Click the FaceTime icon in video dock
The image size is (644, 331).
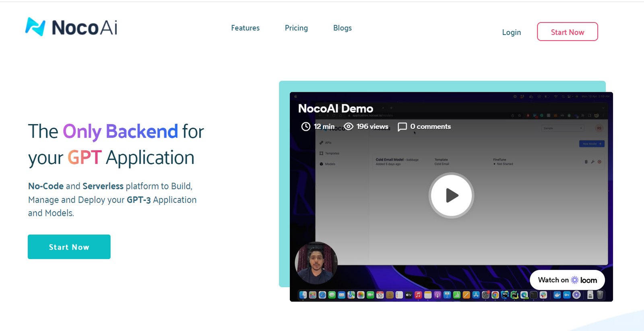[370, 295]
